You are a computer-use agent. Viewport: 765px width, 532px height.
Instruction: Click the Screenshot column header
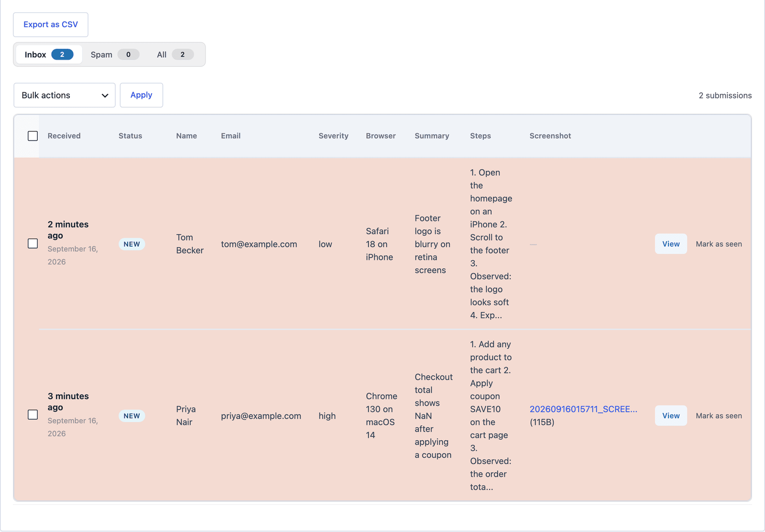tap(550, 136)
